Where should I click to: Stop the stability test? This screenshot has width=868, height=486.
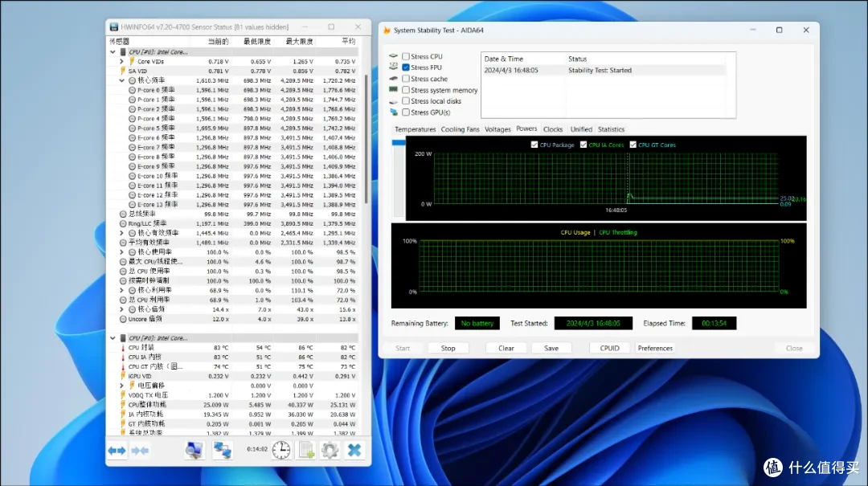coord(448,348)
